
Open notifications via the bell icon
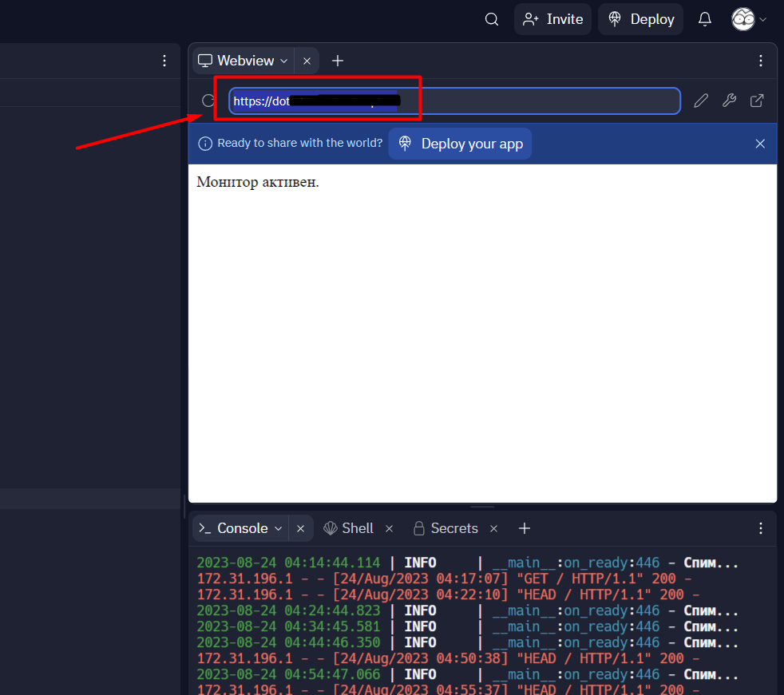pyautogui.click(x=704, y=18)
